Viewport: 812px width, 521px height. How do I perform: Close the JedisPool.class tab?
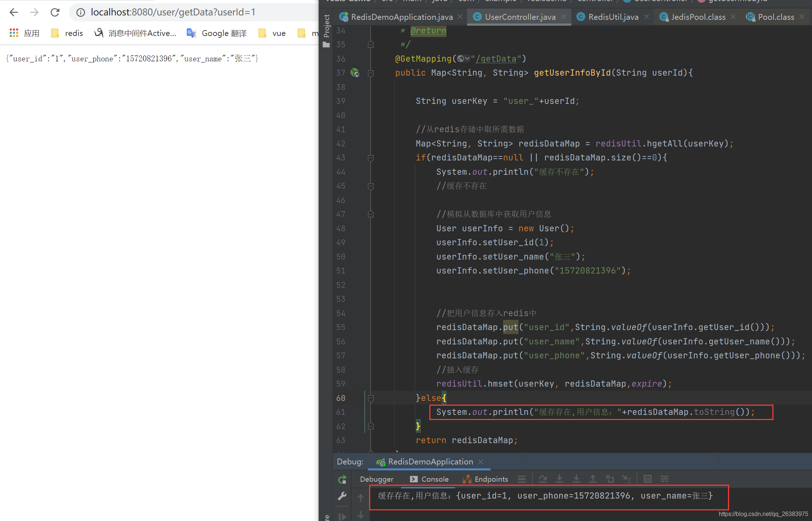733,17
